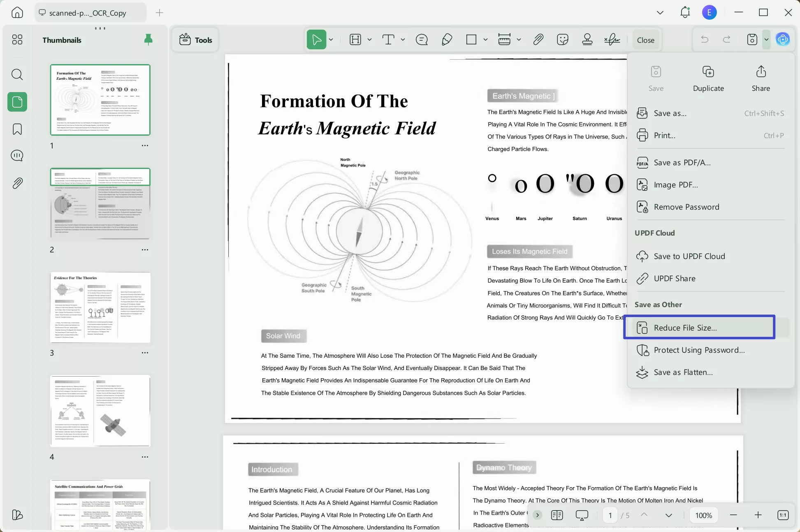The height and width of the screenshot is (532, 800).
Task: Select page 3 thumbnail
Action: pyautogui.click(x=100, y=308)
